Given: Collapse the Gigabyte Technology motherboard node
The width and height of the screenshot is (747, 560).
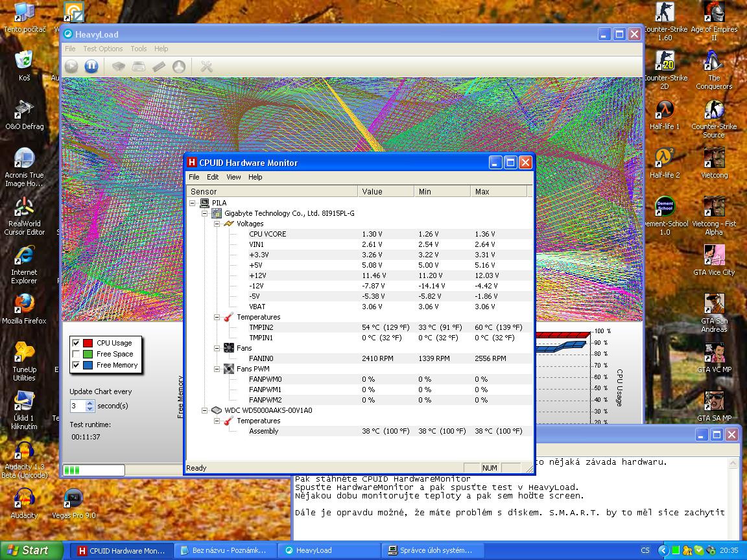Looking at the screenshot, I should (205, 213).
